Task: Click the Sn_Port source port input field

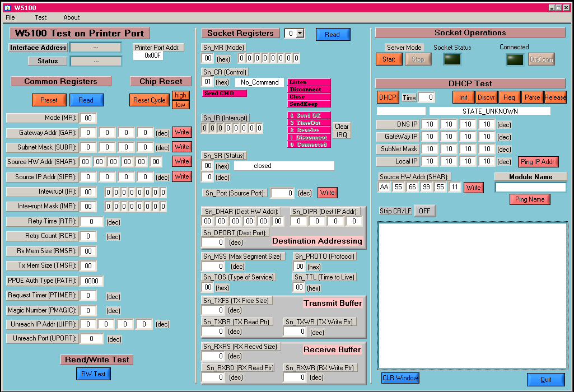Action: 282,193
